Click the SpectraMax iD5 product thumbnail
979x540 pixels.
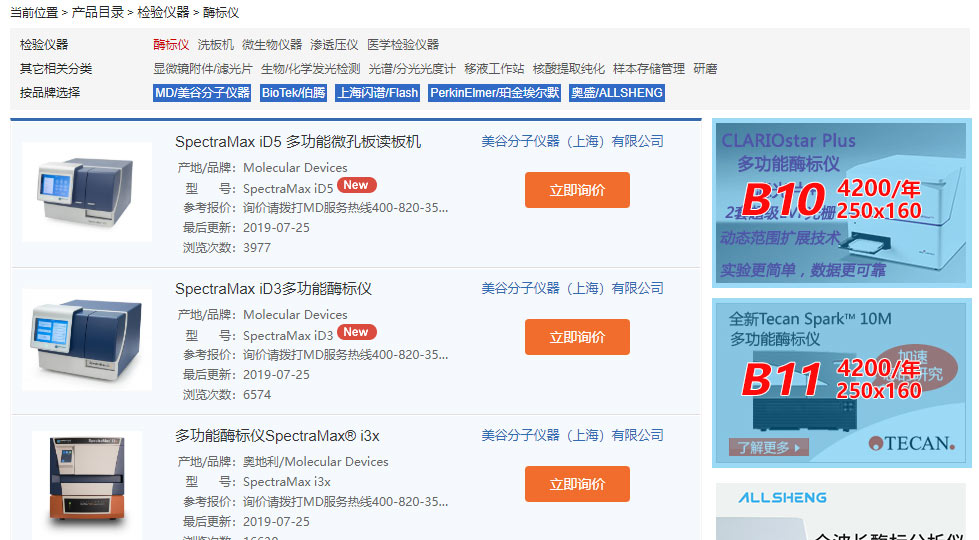[86, 192]
